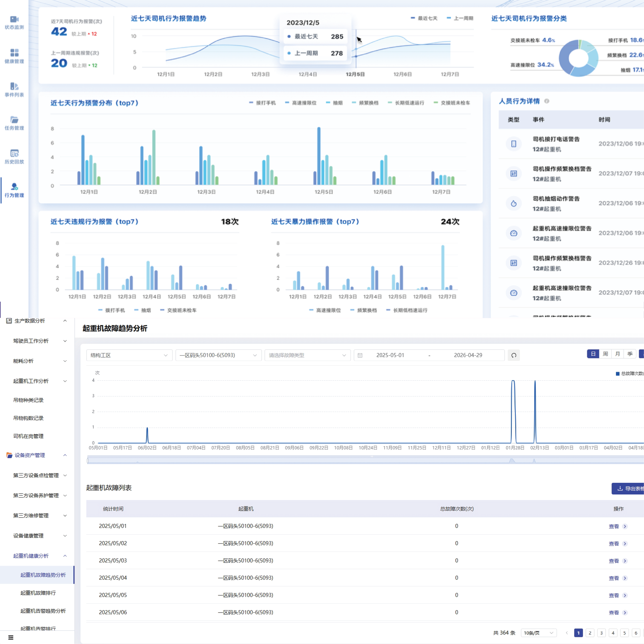The height and width of the screenshot is (644, 644).
Task: Open the 结构工区 dropdown
Action: [x=129, y=355]
